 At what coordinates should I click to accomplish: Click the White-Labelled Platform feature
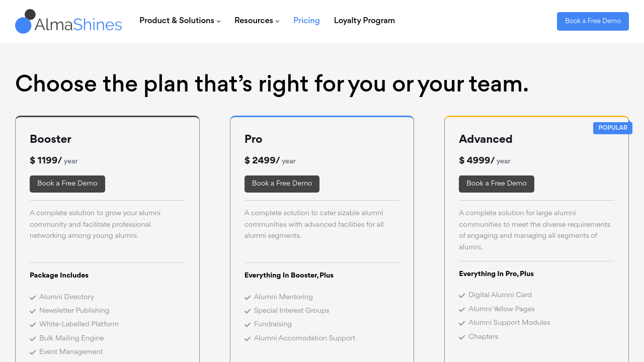tap(79, 324)
